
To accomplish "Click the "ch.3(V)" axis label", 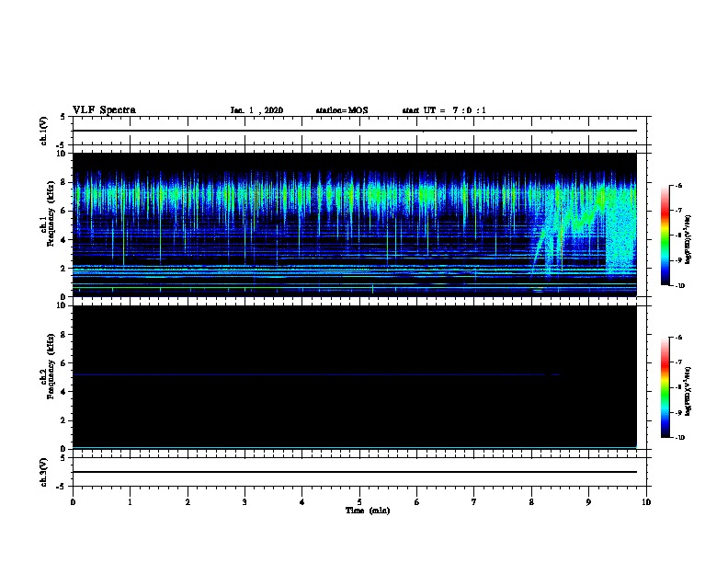I will tap(44, 472).
